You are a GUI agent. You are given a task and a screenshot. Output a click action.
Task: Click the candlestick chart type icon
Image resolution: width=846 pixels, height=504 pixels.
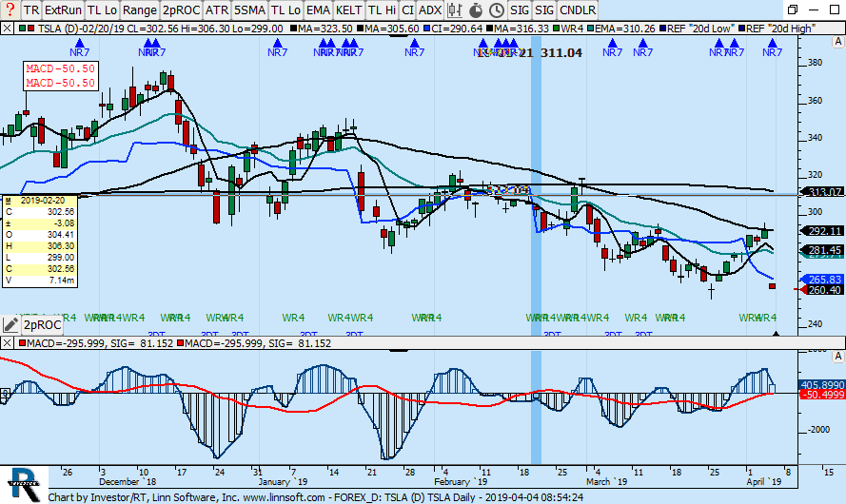coord(455,10)
